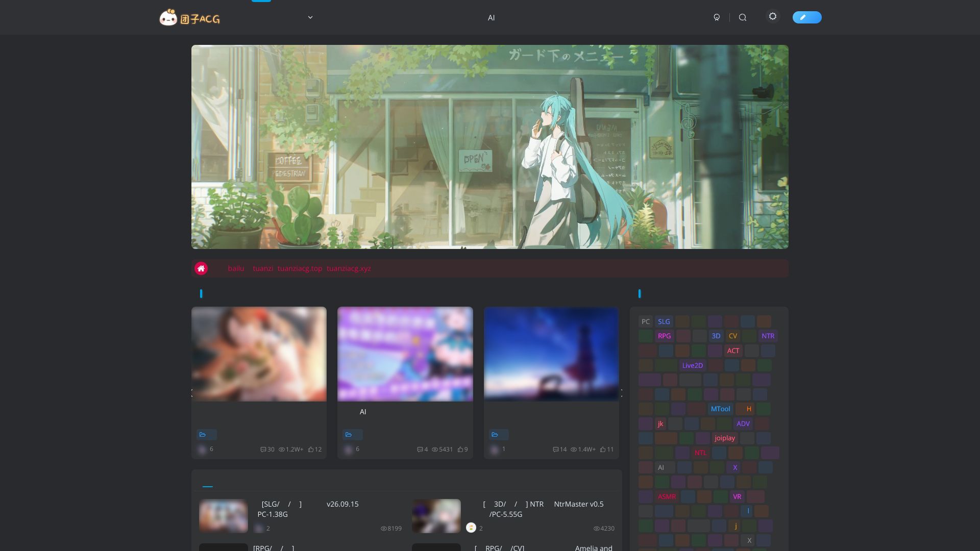980x551 pixels.
Task: Click the award badge icon in header
Action: (x=717, y=17)
